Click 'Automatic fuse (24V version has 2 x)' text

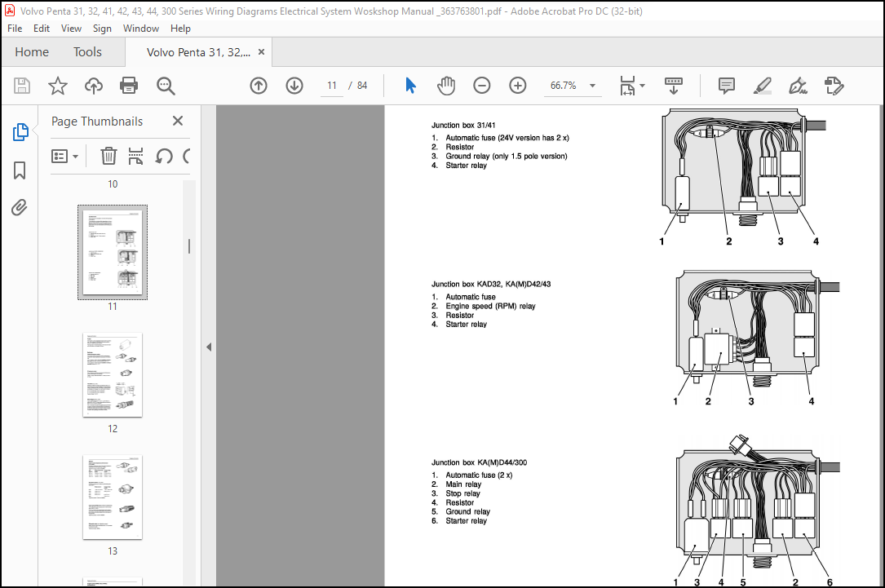pyautogui.click(x=507, y=138)
